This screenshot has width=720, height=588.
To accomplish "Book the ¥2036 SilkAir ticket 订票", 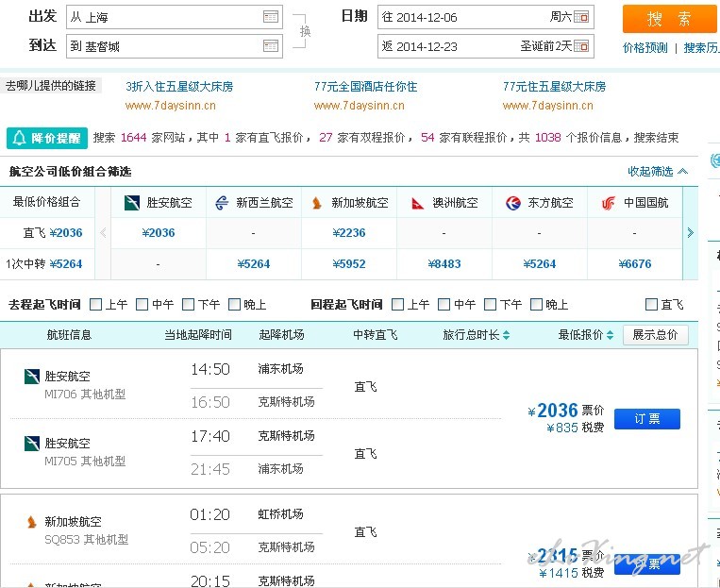I will pos(647,418).
